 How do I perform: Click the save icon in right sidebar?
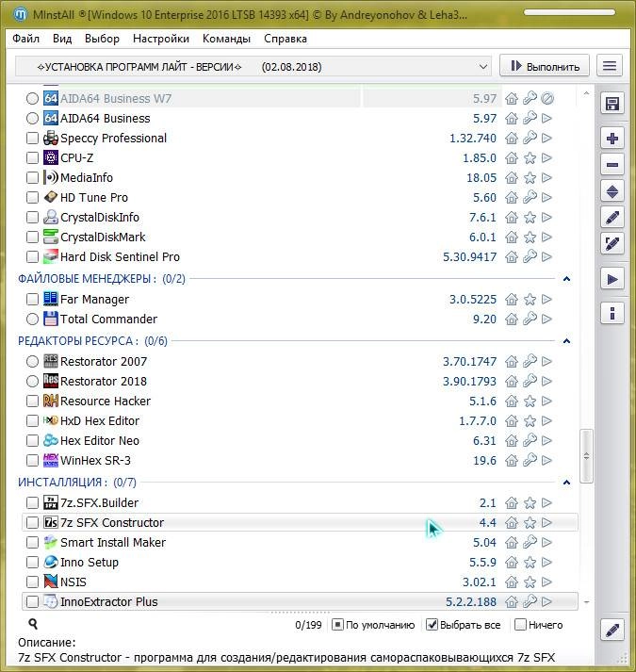coord(612,104)
